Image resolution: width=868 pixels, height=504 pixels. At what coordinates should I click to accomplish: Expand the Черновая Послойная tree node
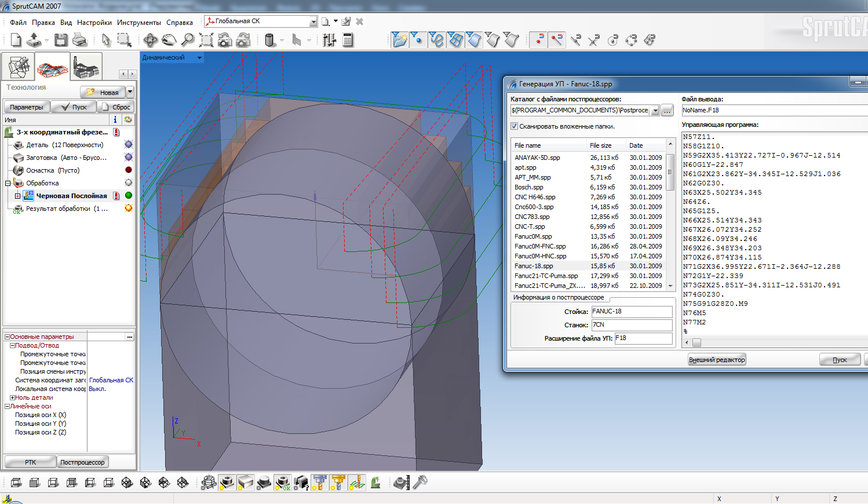pyautogui.click(x=17, y=196)
